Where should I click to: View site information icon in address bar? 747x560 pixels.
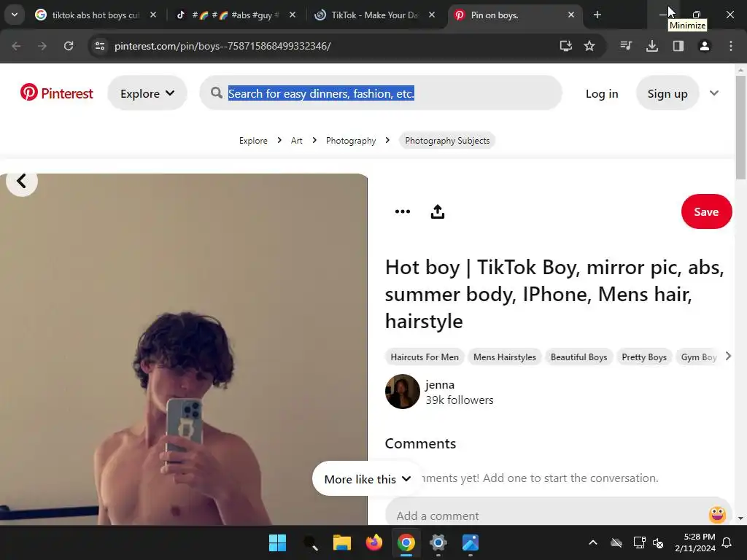(100, 46)
